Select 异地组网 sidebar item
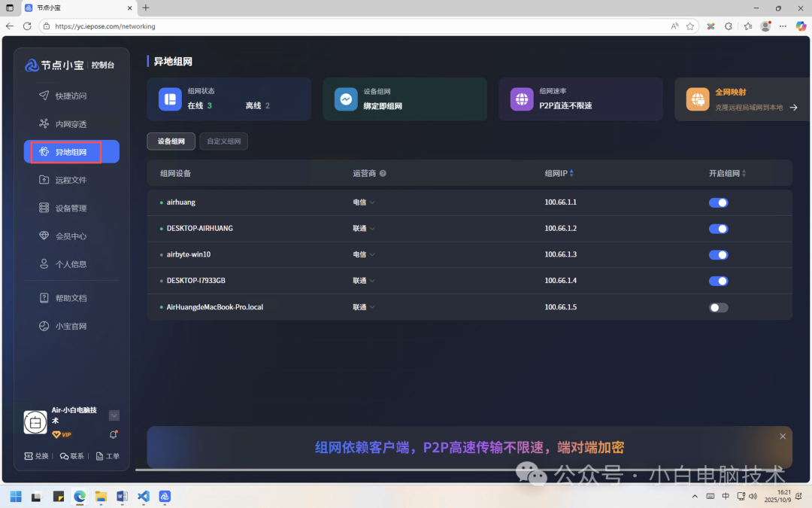Image resolution: width=812 pixels, height=508 pixels. pos(71,152)
